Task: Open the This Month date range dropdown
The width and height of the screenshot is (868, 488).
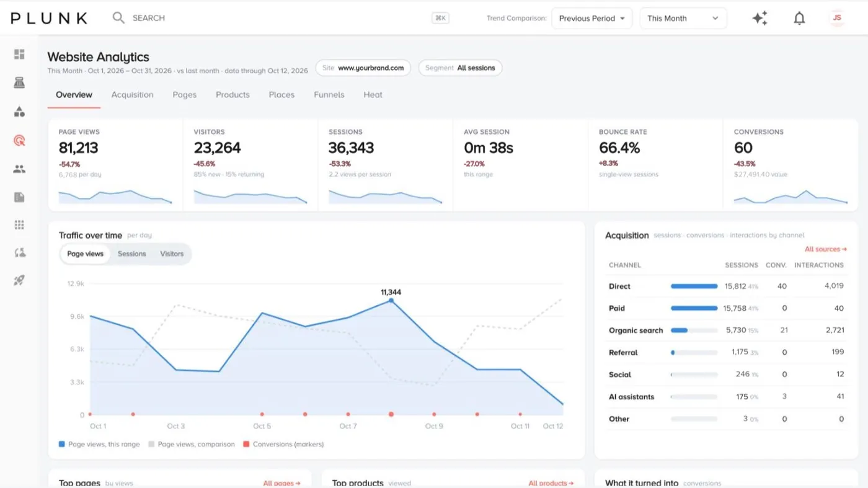Action: click(683, 19)
